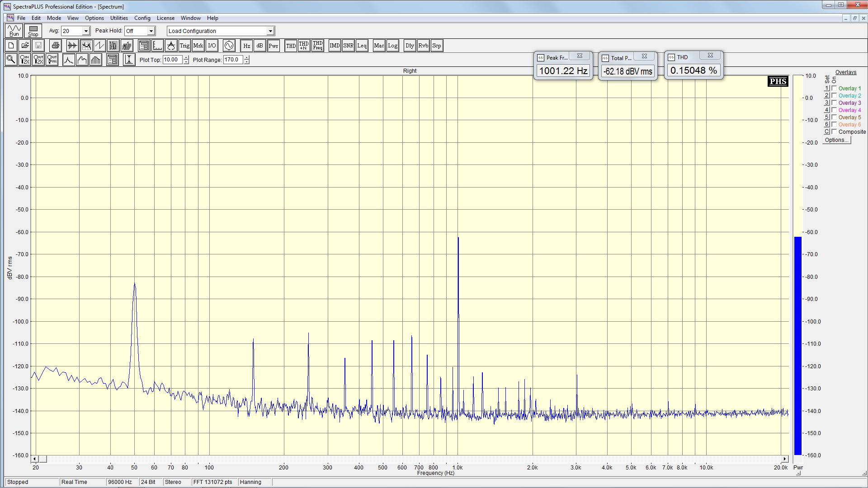Screen dimensions: 868x488
Task: Click the overlay Options... button
Action: click(x=836, y=140)
